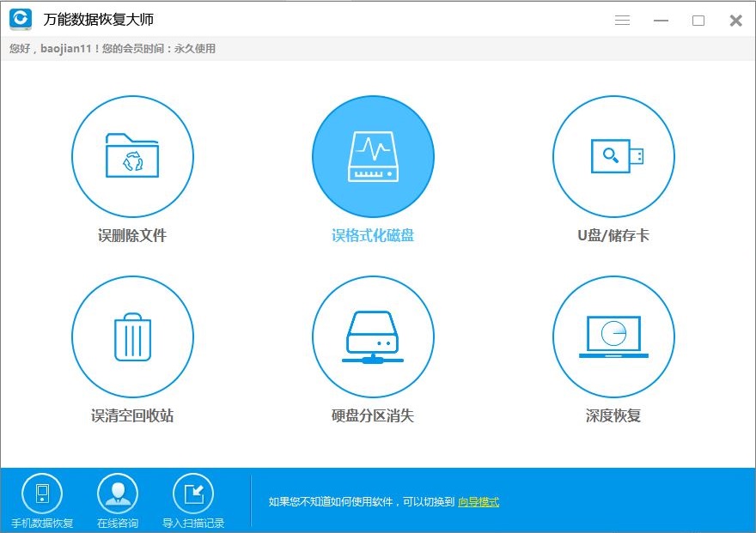Click the 误格式化磁盘 label
This screenshot has height=533, width=756.
373,235
